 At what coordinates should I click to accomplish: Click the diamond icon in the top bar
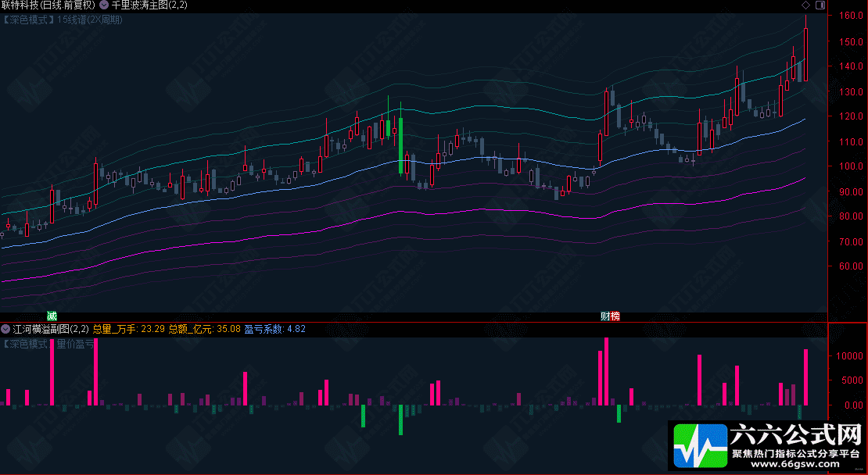tap(806, 5)
